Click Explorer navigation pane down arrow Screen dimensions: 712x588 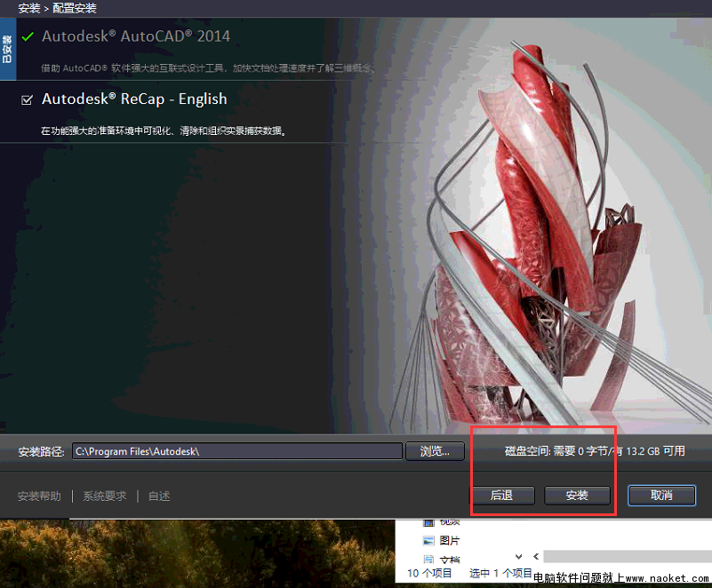click(519, 557)
